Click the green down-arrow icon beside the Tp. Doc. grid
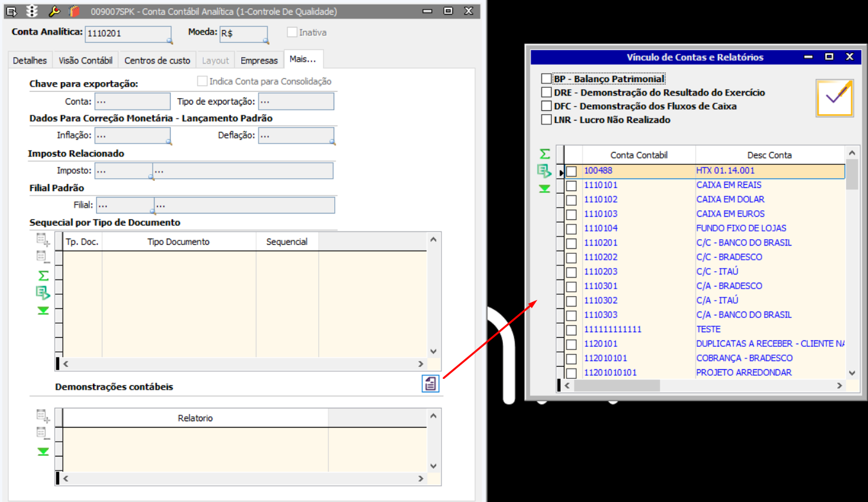868x502 pixels. 43,310
